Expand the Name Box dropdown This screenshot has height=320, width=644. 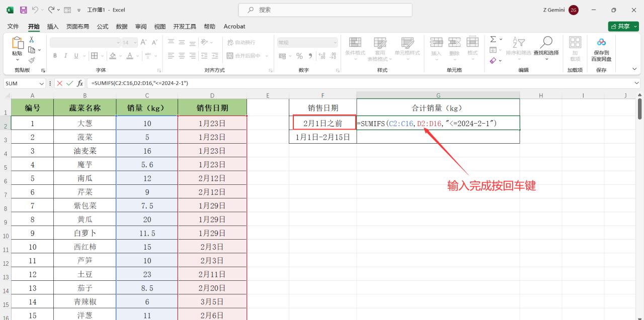(x=41, y=83)
